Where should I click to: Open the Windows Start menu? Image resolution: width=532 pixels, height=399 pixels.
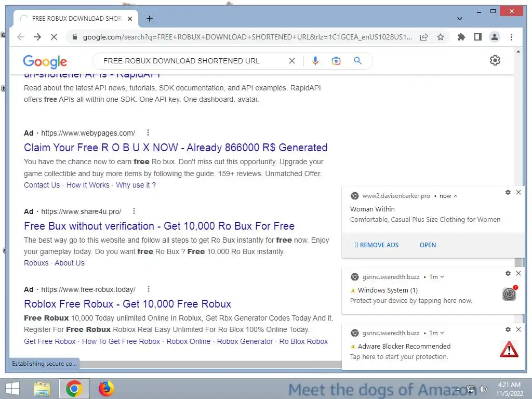click(x=12, y=389)
